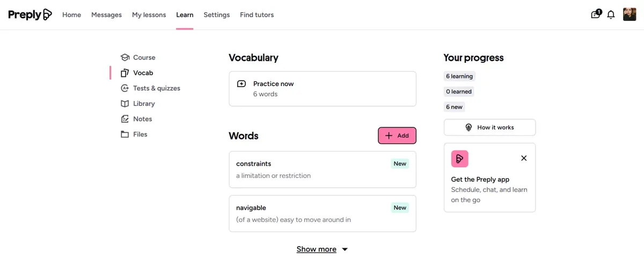Click the Preply logo icon

point(47,15)
